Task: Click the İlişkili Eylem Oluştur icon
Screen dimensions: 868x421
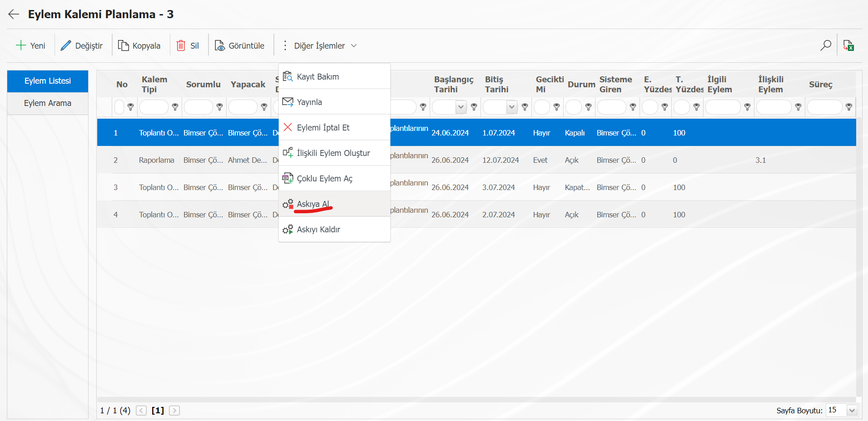Action: [288, 153]
